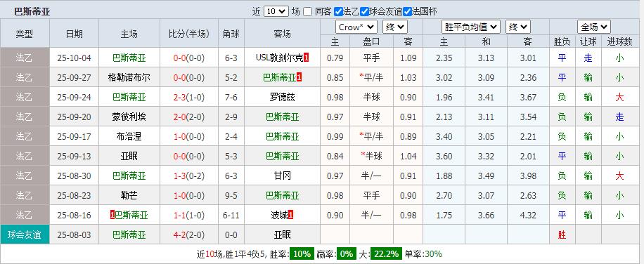This screenshot has height=264, width=644.
Task: Click the 类型 column header
Action: [x=25, y=34]
